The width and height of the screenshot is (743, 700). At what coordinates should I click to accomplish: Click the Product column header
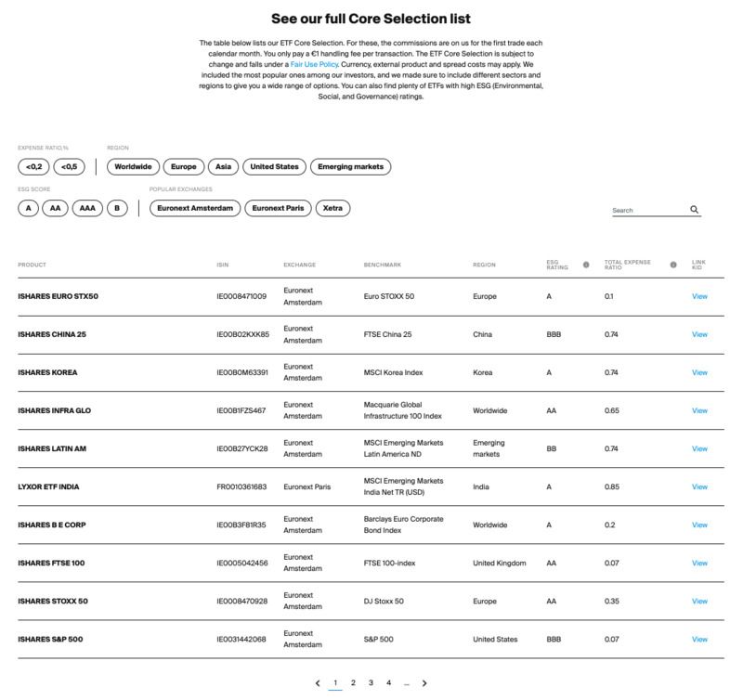(x=33, y=265)
